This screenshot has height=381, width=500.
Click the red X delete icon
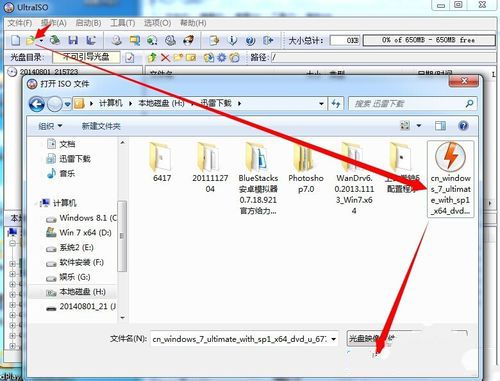(x=165, y=58)
